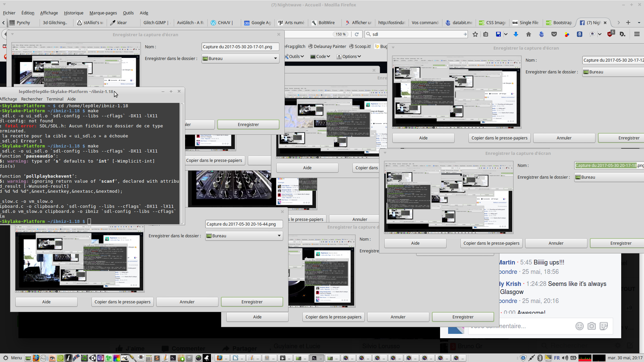Click the camera icon in comment box
The height and width of the screenshot is (362, 644).
point(591,326)
